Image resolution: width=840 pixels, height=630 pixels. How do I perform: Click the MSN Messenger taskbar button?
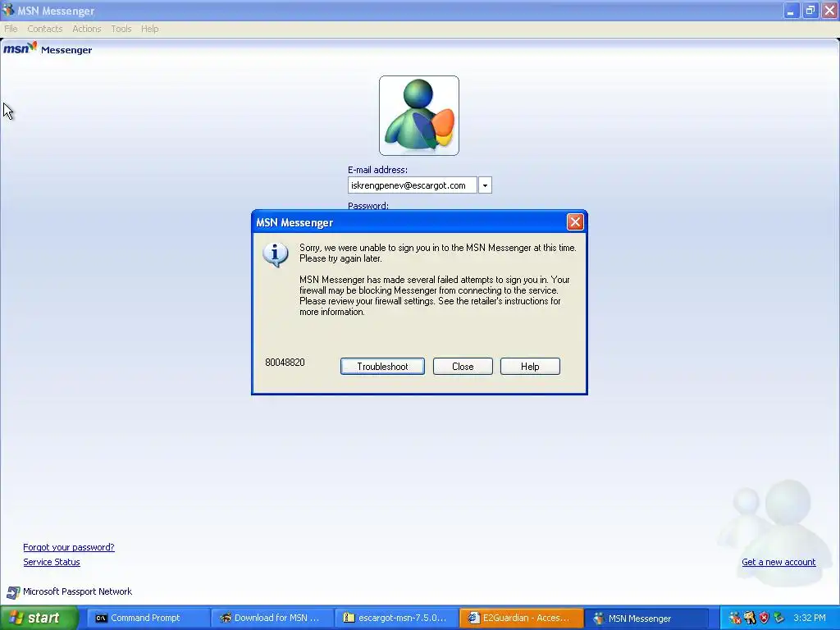[x=645, y=618]
